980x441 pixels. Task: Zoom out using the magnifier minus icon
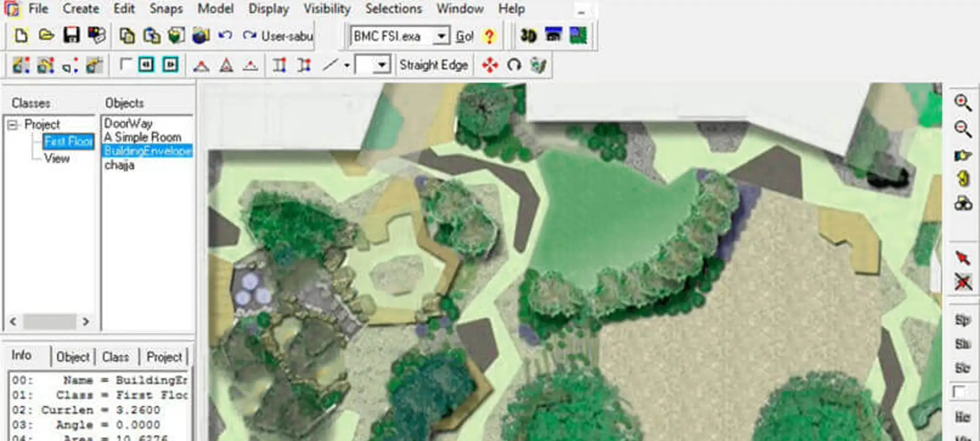coord(963,129)
